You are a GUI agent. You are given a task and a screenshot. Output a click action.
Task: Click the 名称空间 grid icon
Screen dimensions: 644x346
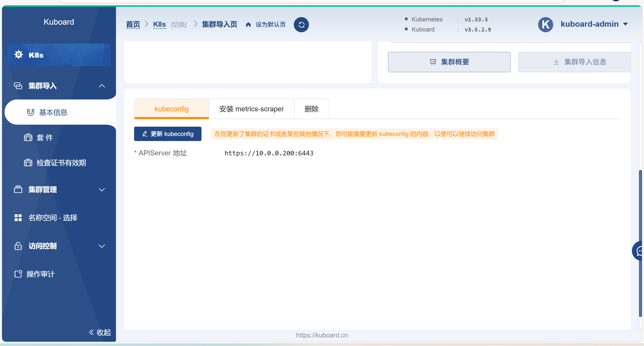pyautogui.click(x=18, y=218)
